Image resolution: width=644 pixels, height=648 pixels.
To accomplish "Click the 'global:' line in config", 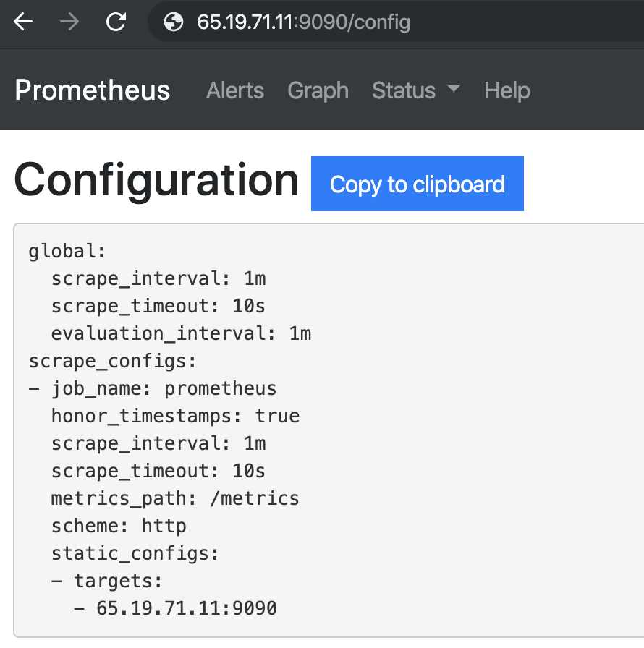I will click(67, 251).
